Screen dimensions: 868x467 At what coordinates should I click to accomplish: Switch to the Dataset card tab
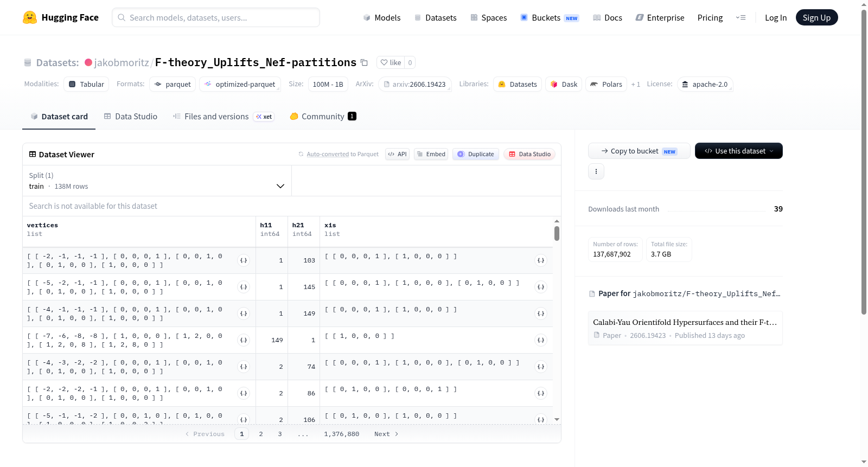[x=59, y=116]
